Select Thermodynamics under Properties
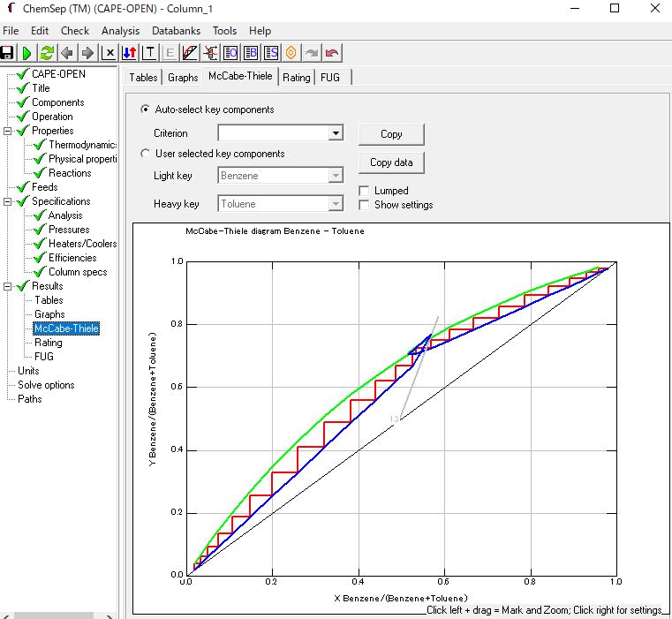Image resolution: width=672 pixels, height=619 pixels. coord(82,145)
